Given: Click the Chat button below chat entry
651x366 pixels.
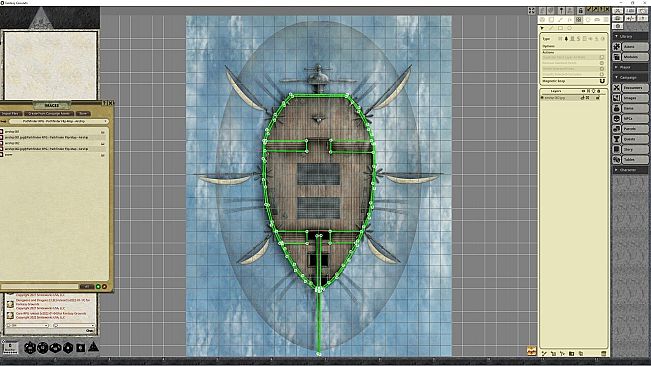Looking at the screenshot, I should (89, 331).
